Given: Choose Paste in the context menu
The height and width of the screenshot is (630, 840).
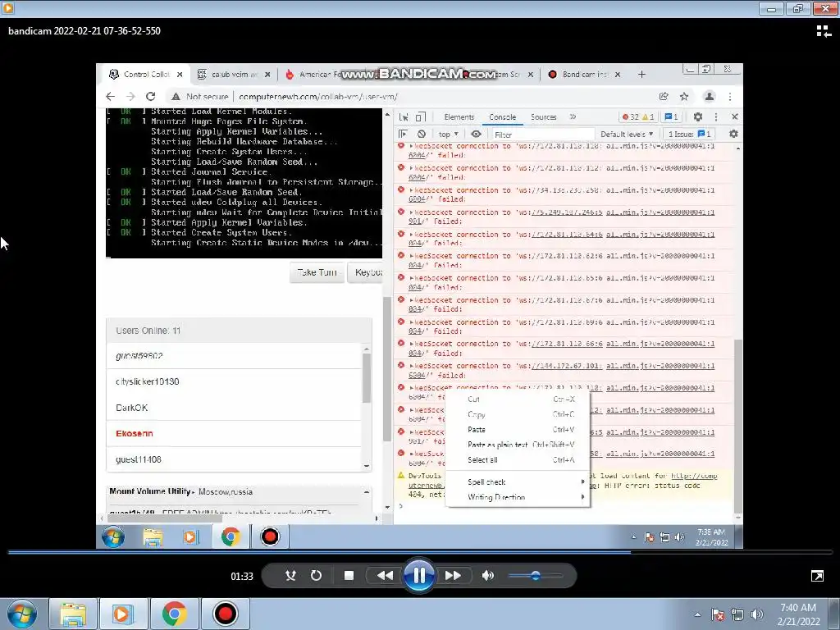Looking at the screenshot, I should point(520,430).
